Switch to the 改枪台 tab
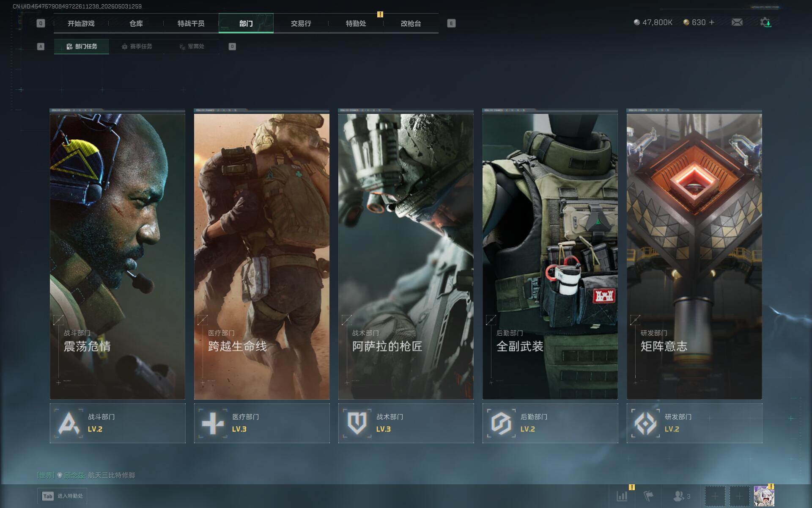 pos(411,23)
